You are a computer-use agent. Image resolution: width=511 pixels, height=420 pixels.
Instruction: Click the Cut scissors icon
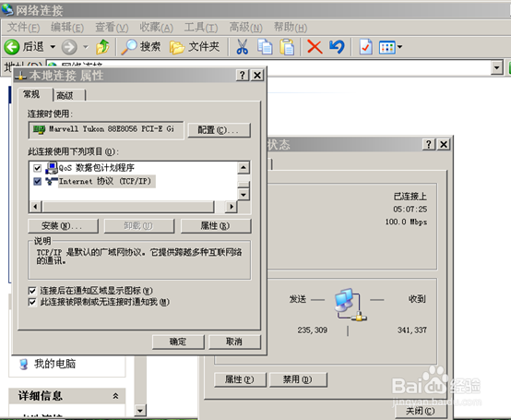[243, 47]
